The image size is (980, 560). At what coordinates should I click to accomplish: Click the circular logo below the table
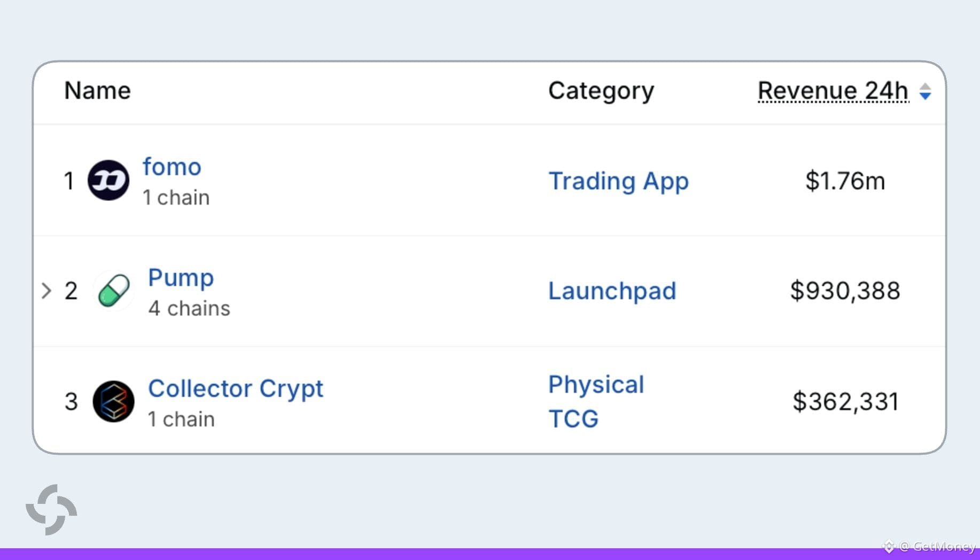pyautogui.click(x=51, y=510)
